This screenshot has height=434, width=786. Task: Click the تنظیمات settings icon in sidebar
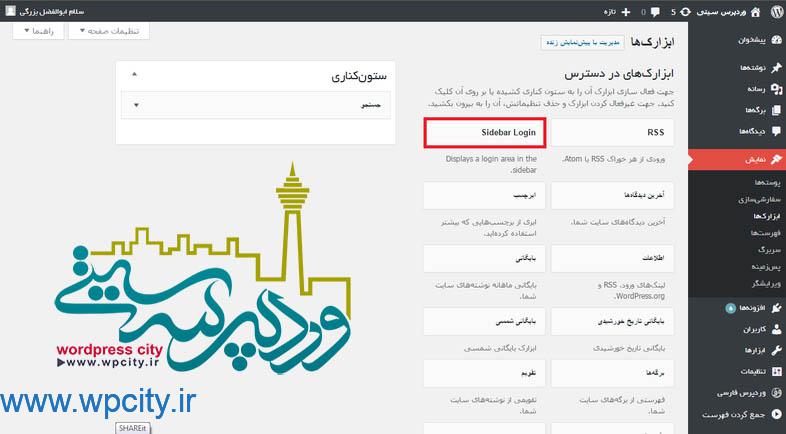[776, 371]
